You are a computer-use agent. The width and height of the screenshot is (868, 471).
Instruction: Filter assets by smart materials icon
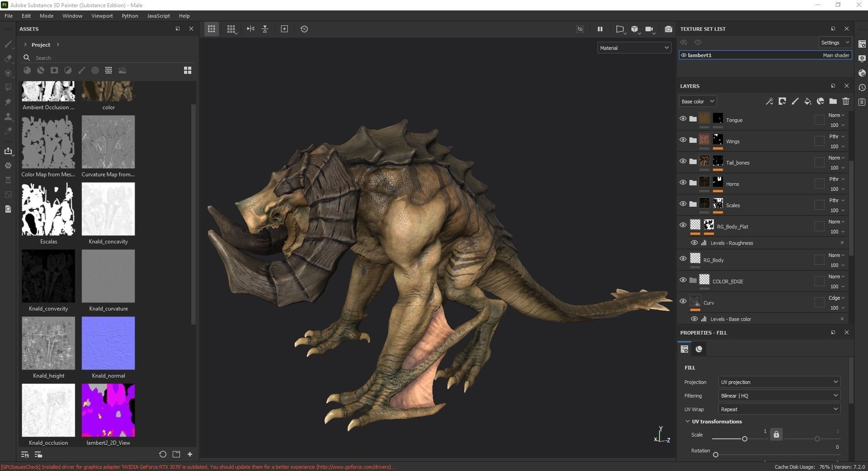(x=41, y=70)
